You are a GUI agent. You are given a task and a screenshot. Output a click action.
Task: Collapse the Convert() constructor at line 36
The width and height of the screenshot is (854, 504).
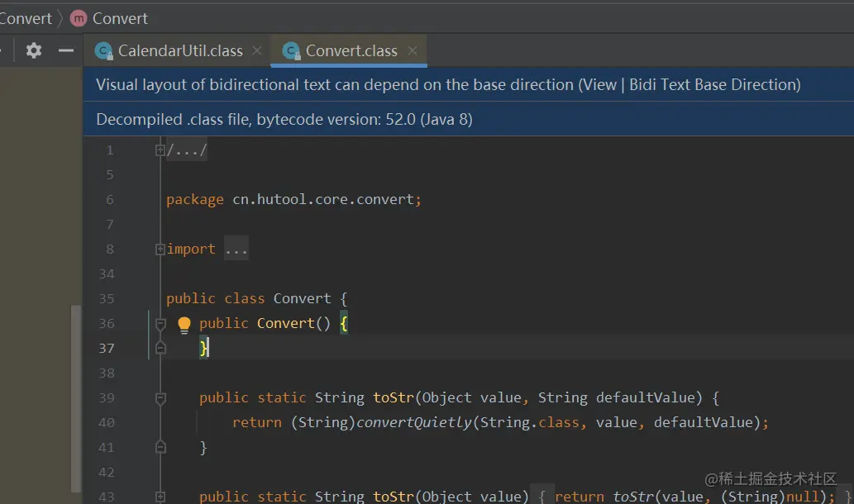[160, 325]
